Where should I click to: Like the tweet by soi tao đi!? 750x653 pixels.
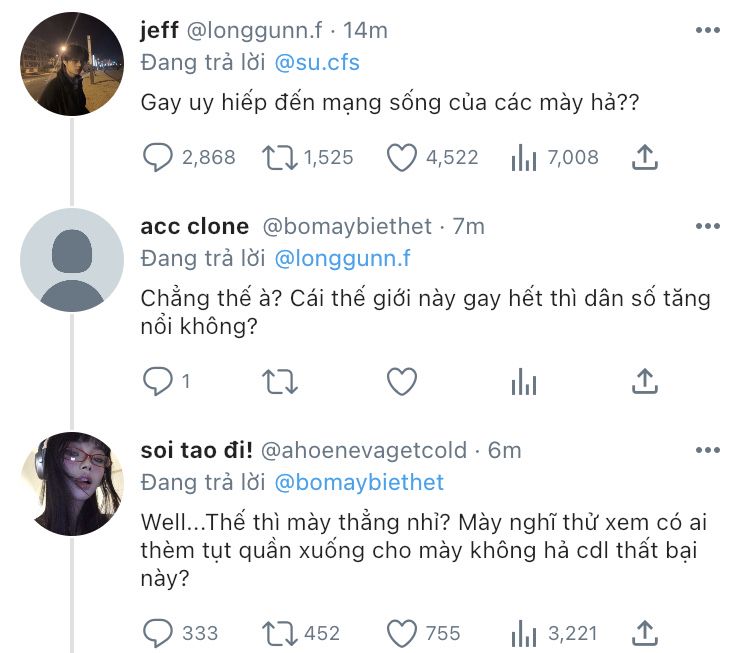(x=401, y=633)
